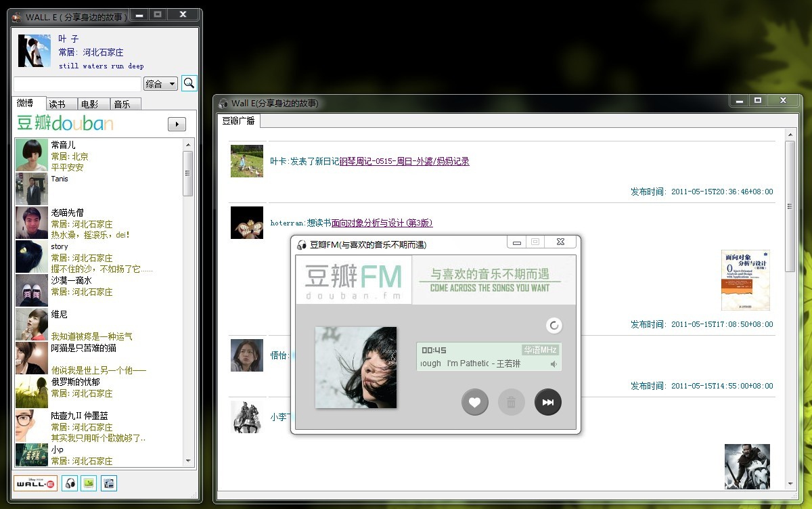This screenshot has height=509, width=812.
Task: Select contact 沙漠一滴水 in the list
Action: (99, 291)
